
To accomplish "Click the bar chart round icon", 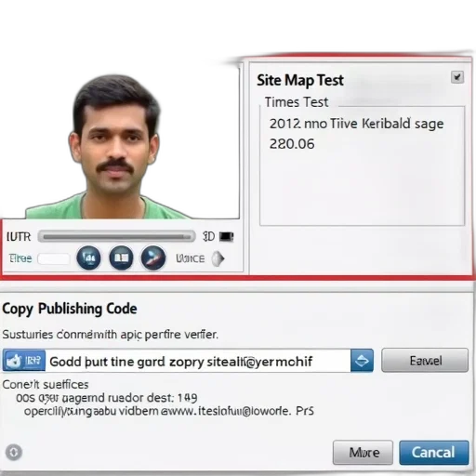I will click(x=88, y=258).
